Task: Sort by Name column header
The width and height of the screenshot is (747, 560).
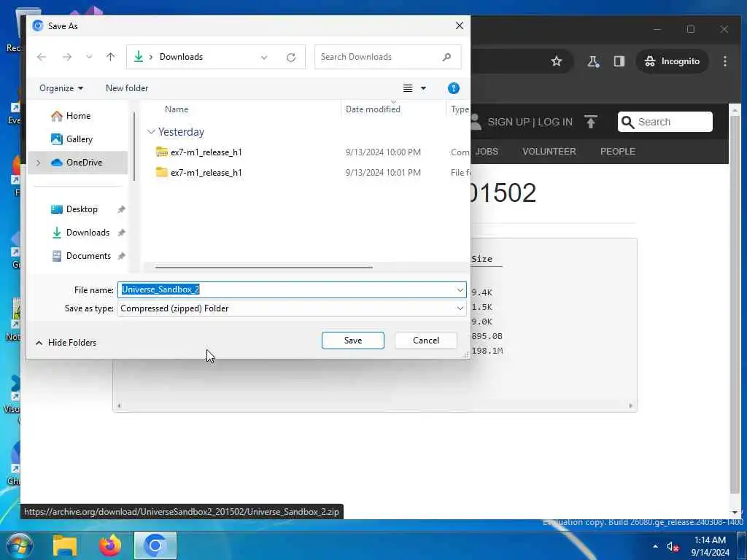Action: pyautogui.click(x=177, y=109)
